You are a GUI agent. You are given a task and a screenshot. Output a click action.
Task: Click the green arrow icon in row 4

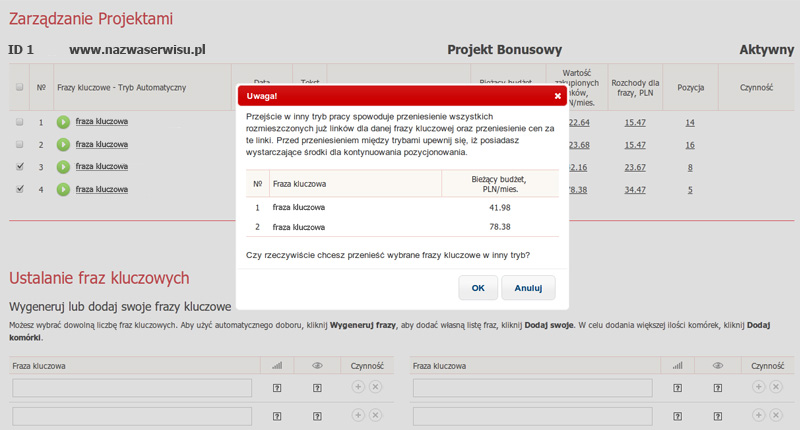pos(63,189)
